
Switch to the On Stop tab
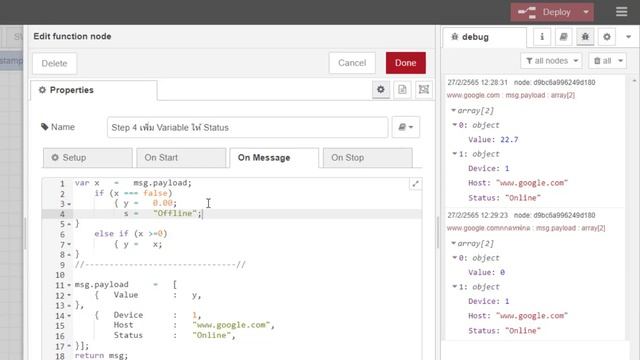367,158
